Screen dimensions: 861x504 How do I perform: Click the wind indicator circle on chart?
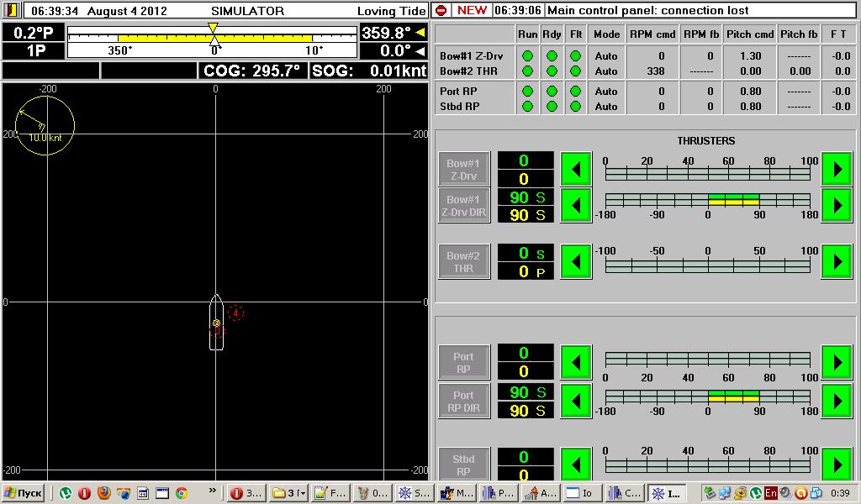coord(45,126)
